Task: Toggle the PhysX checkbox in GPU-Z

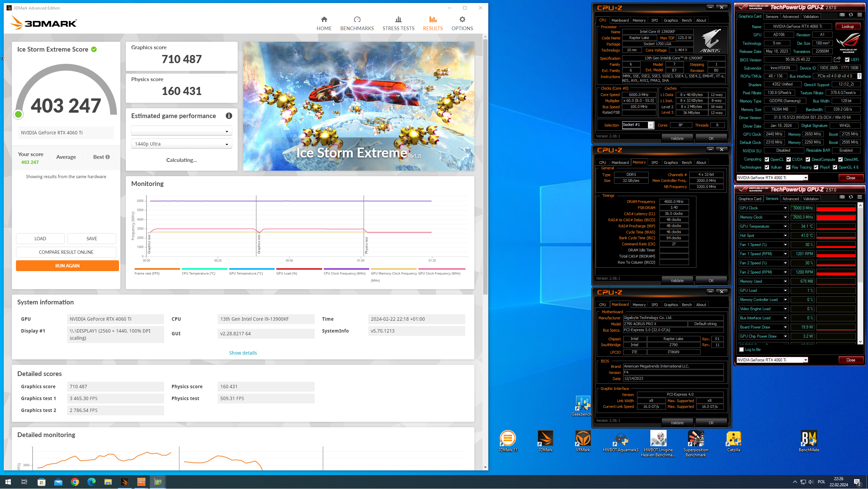Action: [816, 167]
